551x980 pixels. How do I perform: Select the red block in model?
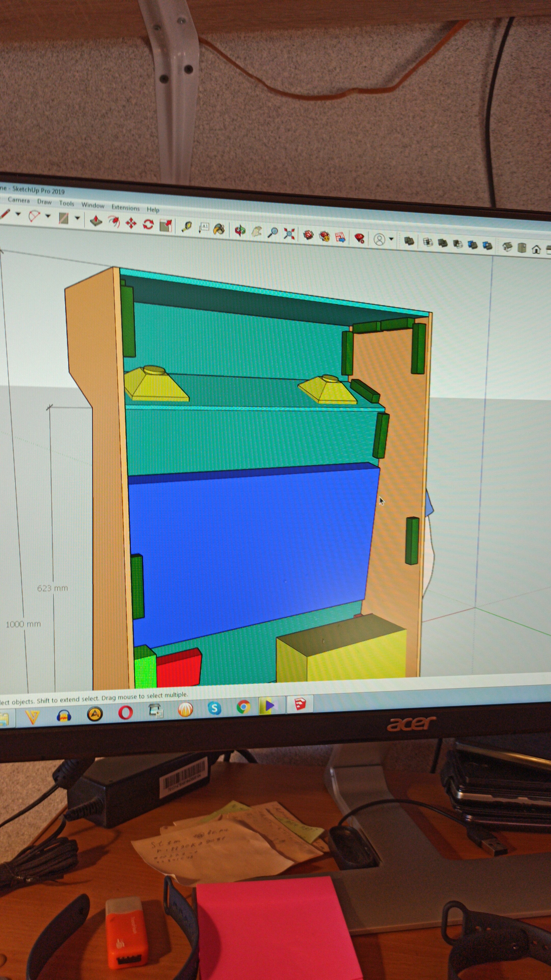179,668
